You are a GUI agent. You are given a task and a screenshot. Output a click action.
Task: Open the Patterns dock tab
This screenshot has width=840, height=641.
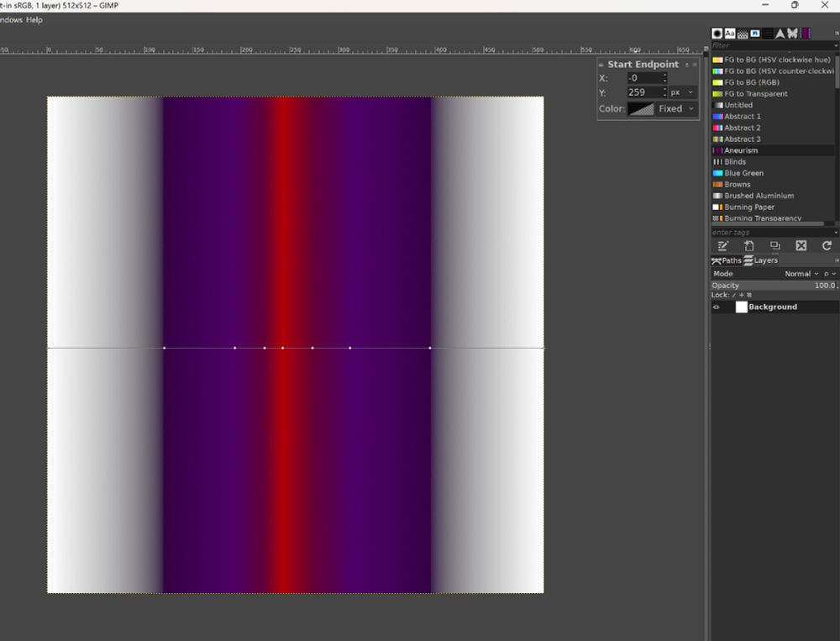click(743, 34)
